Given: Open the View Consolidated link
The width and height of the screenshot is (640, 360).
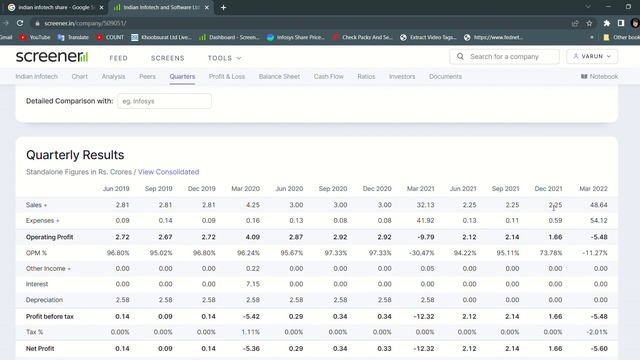Looking at the screenshot, I should point(169,172).
